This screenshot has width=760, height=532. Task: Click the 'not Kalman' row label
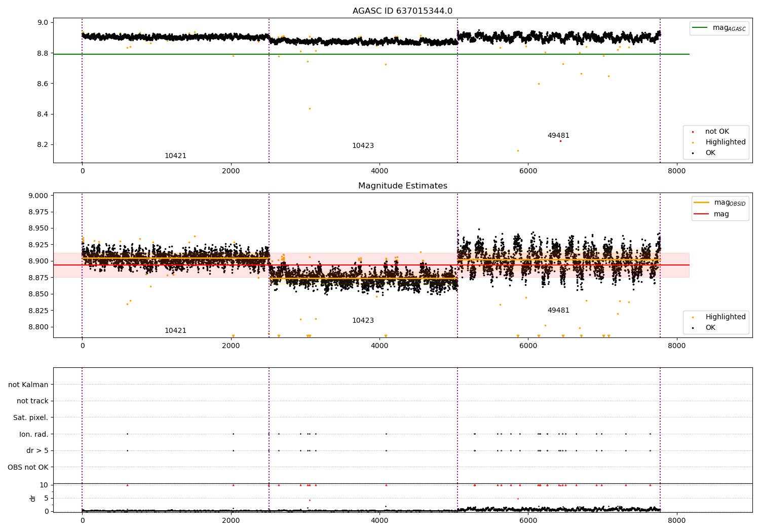coord(28,385)
